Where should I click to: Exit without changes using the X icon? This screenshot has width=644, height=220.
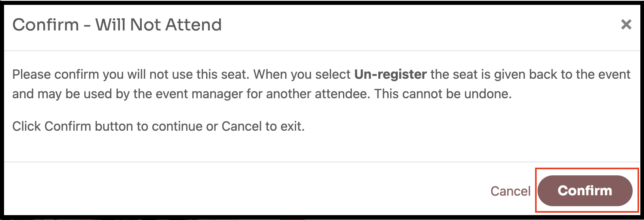point(626,25)
